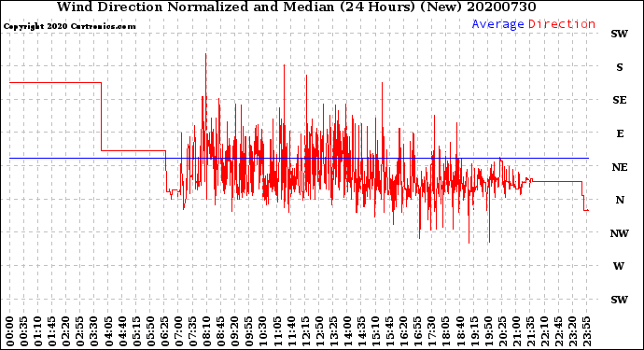The image size is (644, 350).
Task: Pick the "09:20" time tick label
Action: (234, 331)
